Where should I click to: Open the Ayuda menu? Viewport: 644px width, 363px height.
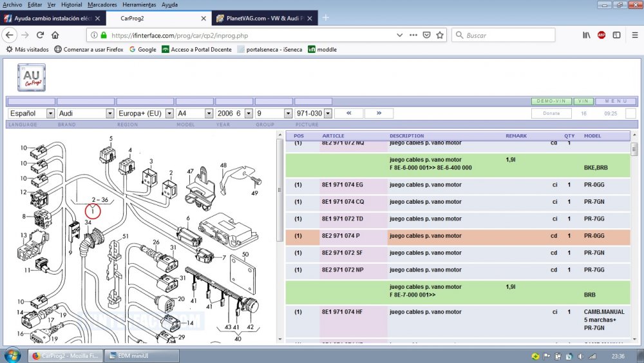169,5
